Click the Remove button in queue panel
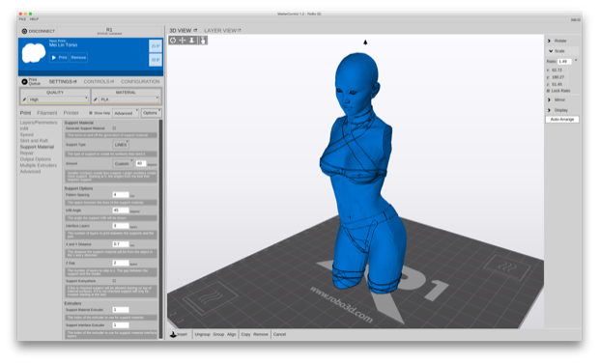 (x=78, y=57)
